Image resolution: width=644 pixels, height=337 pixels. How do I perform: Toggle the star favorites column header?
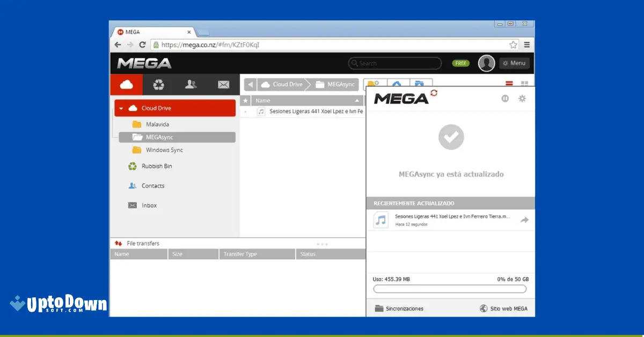click(245, 100)
